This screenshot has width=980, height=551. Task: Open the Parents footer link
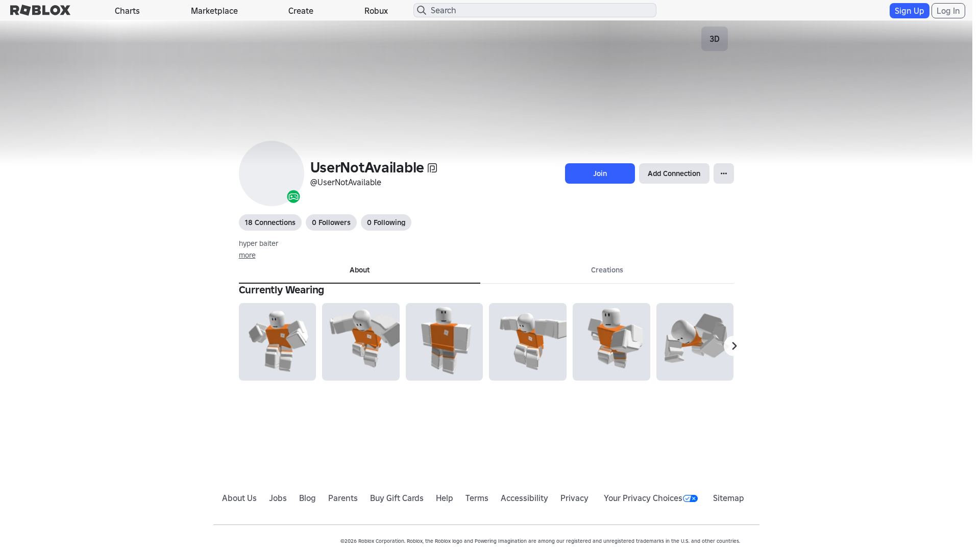tap(343, 498)
